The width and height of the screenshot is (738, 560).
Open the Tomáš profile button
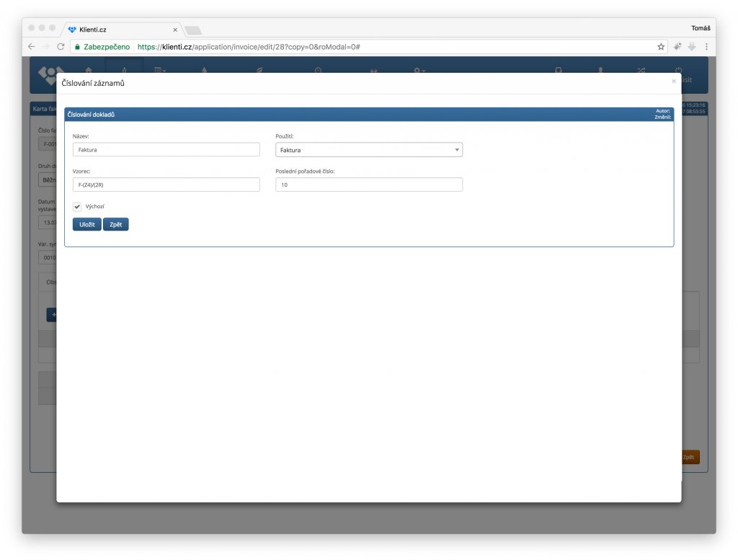click(700, 28)
